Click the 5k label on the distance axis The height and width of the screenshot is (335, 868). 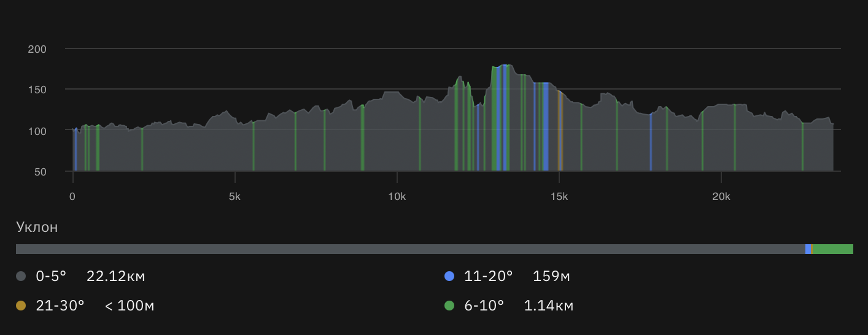[x=234, y=197]
